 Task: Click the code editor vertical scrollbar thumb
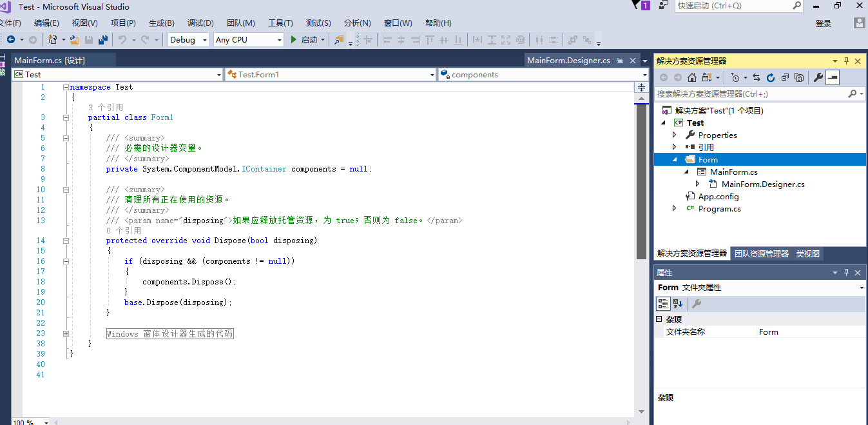(641, 181)
